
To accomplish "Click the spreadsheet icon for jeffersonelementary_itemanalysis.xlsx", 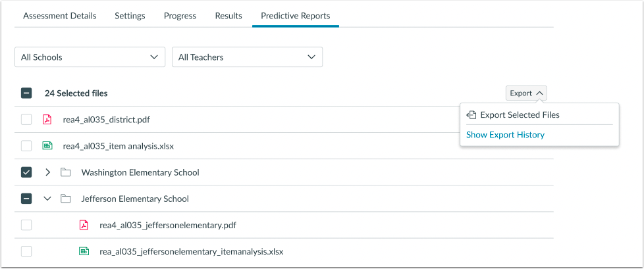I will coord(84,251).
